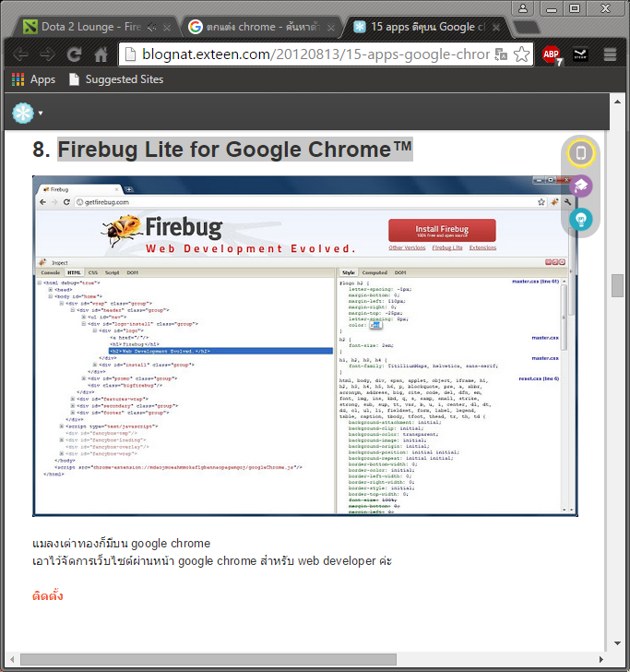Click the phone icon in floating widget
Viewport: 630px width, 672px height.
(x=580, y=153)
